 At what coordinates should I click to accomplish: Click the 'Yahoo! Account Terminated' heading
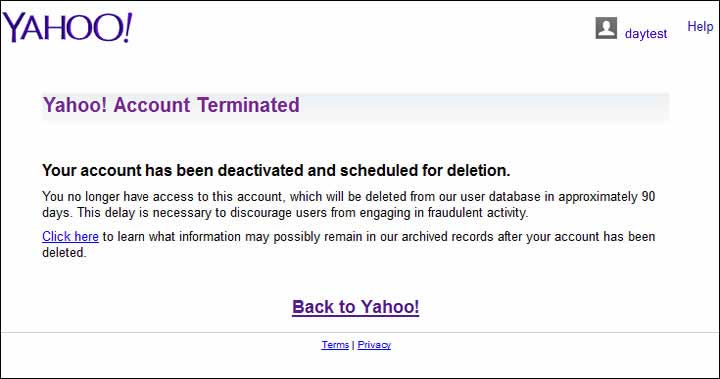171,105
